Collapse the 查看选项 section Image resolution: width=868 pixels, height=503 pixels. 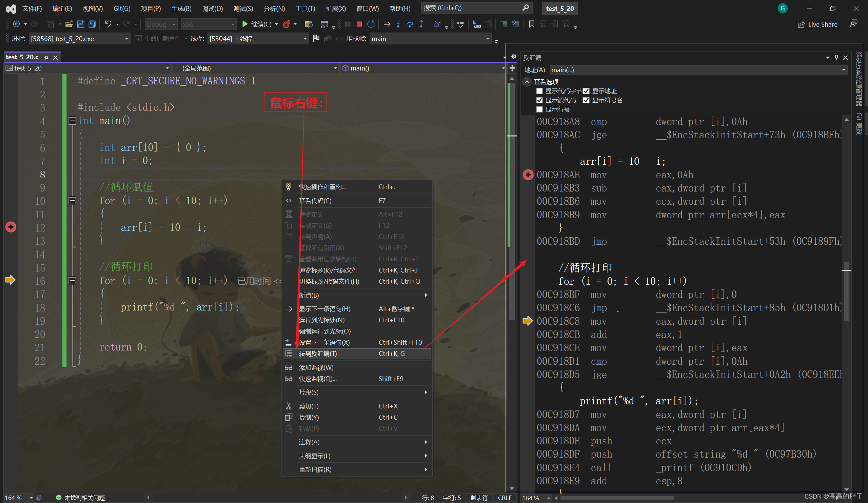[527, 82]
